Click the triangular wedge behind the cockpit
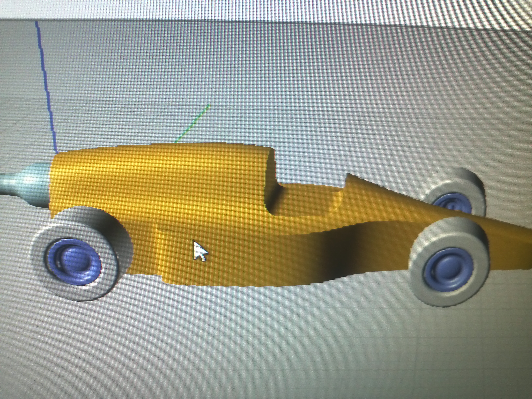532x399 pixels. click(x=375, y=192)
